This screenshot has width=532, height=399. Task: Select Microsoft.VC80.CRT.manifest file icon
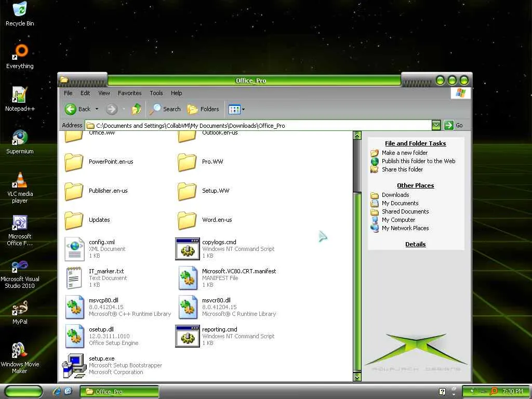point(188,278)
